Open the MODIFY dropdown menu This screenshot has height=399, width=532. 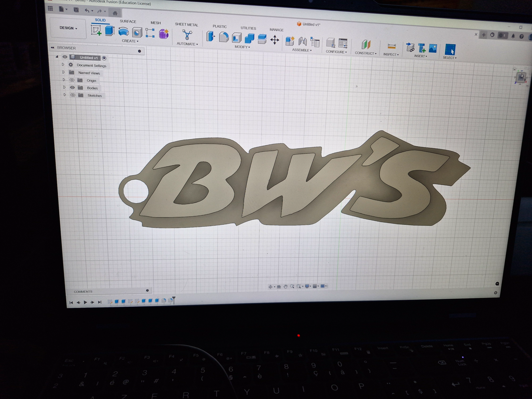pyautogui.click(x=242, y=47)
